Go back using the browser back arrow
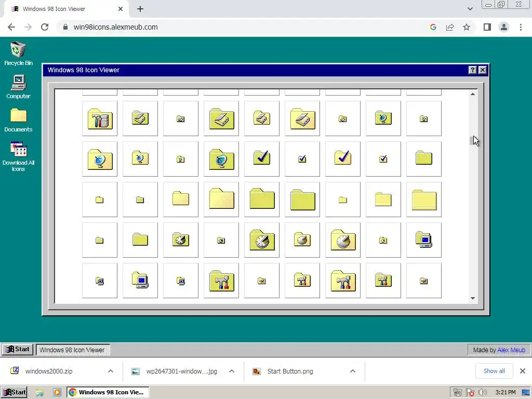 point(11,27)
